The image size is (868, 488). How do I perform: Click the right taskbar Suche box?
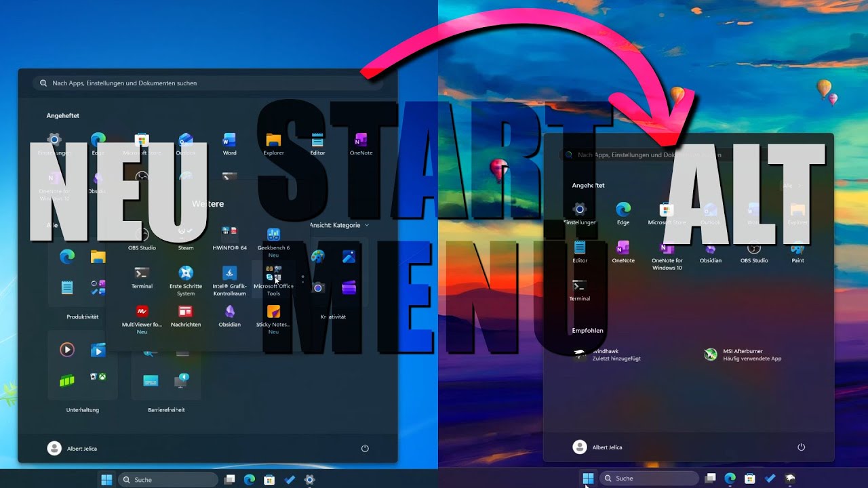649,479
